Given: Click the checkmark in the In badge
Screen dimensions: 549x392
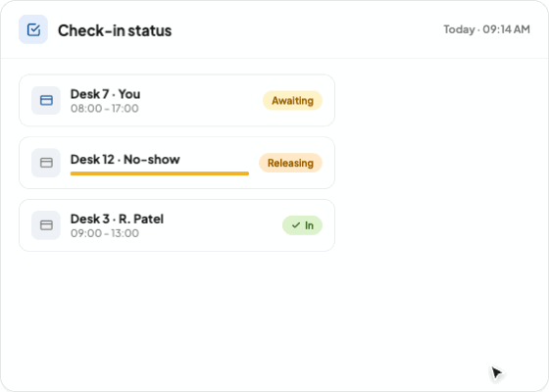Looking at the screenshot, I should [x=296, y=225].
